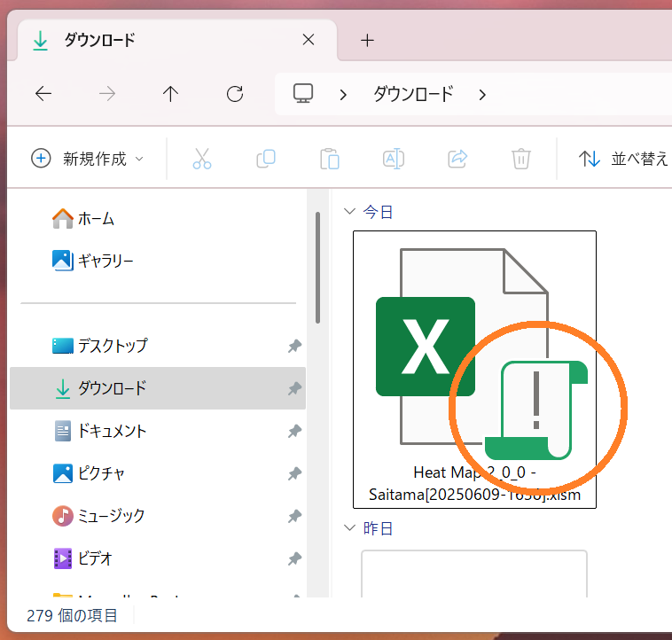The width and height of the screenshot is (672, 640).
Task: Collapse the 昨日 group
Action: [349, 527]
